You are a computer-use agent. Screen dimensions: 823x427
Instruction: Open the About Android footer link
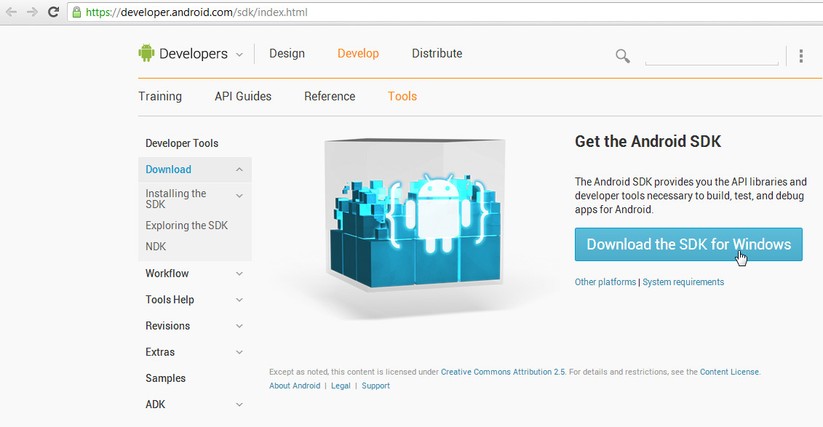point(294,386)
